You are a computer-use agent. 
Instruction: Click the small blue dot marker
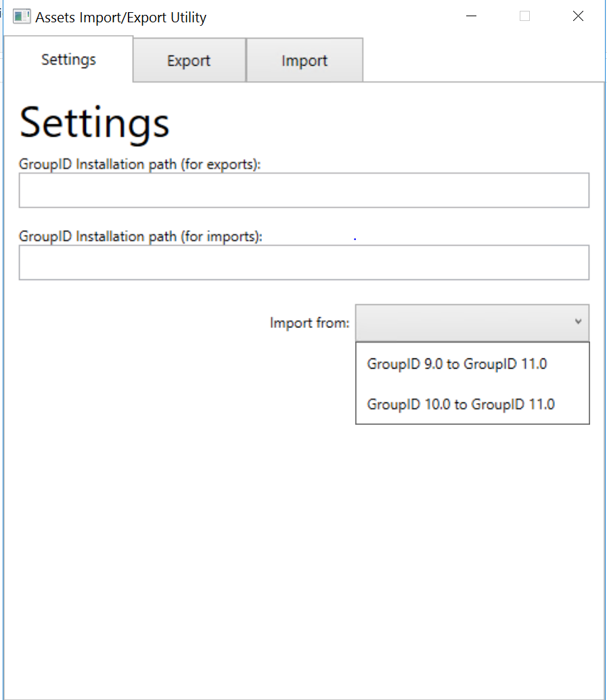354,239
